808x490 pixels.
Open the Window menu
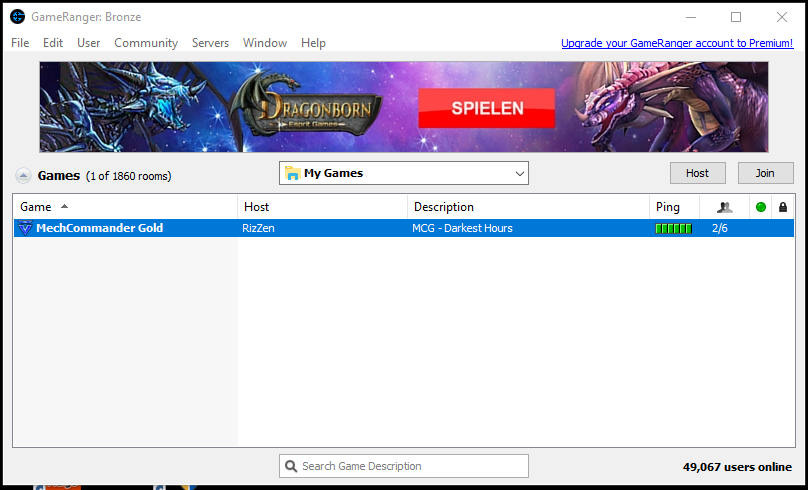pos(265,43)
